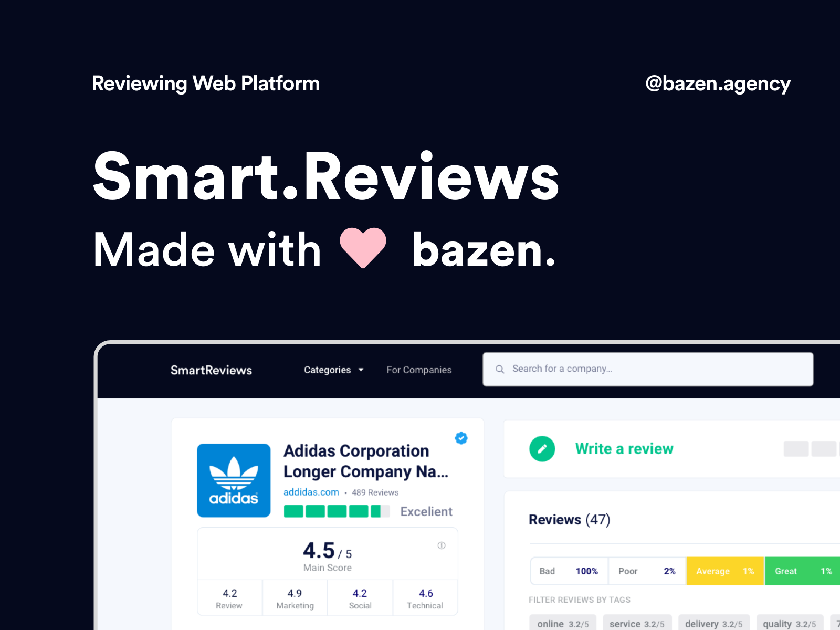The image size is (840, 630).
Task: Focus the Search for a company field
Action: pos(648,369)
